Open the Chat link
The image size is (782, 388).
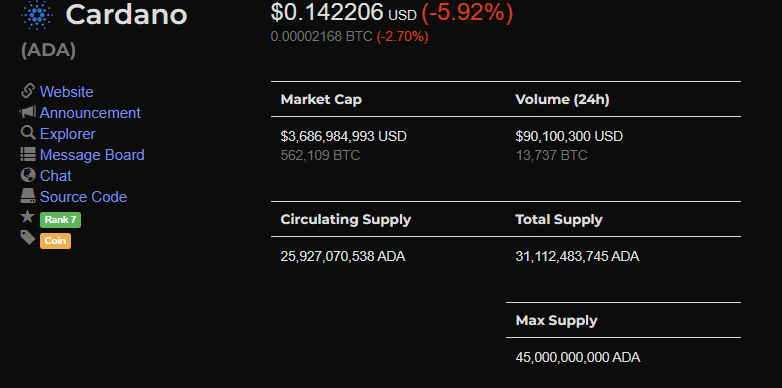55,176
